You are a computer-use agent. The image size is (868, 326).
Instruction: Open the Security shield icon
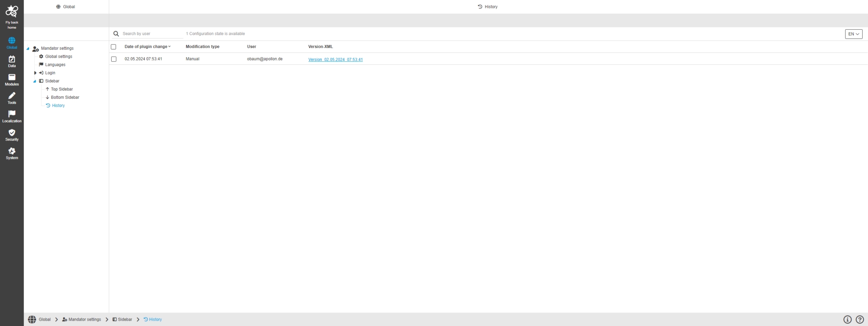pos(12,132)
